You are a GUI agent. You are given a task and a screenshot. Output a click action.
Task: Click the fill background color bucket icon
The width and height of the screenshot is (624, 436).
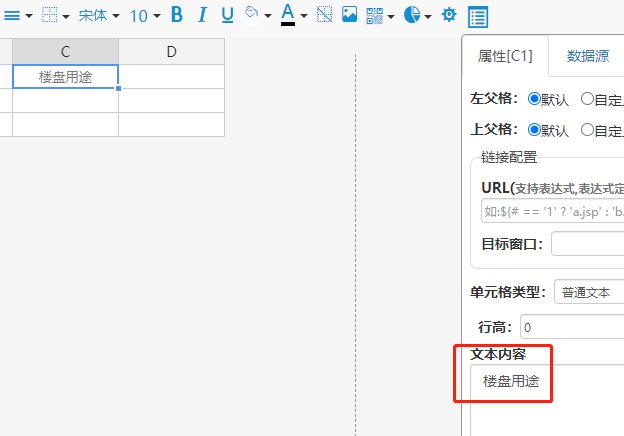pyautogui.click(x=252, y=15)
